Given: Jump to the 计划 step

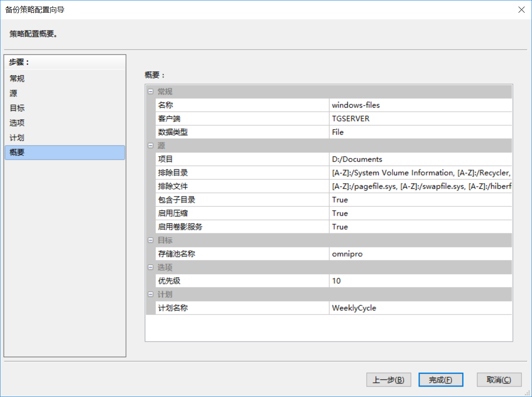Looking at the screenshot, I should click(17, 138).
